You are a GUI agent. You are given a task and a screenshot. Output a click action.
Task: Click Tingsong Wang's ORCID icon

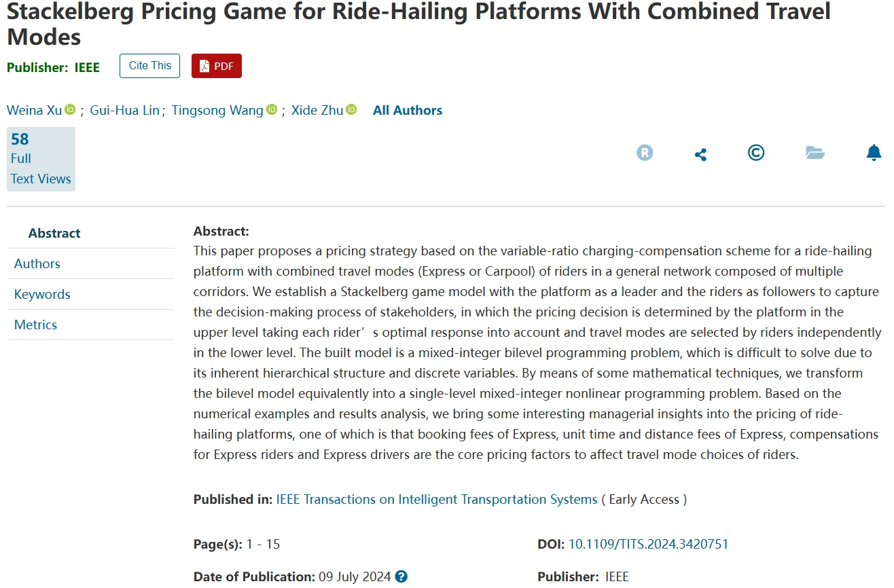point(272,109)
